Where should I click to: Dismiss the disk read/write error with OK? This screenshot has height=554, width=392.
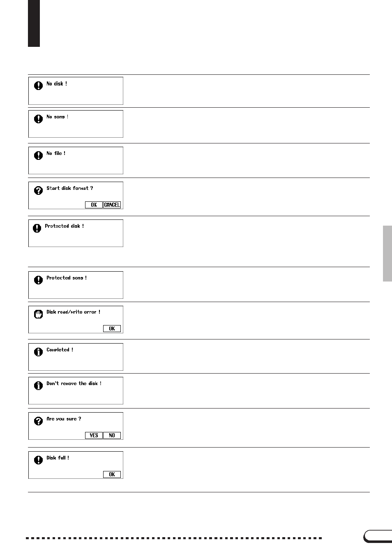(112, 328)
